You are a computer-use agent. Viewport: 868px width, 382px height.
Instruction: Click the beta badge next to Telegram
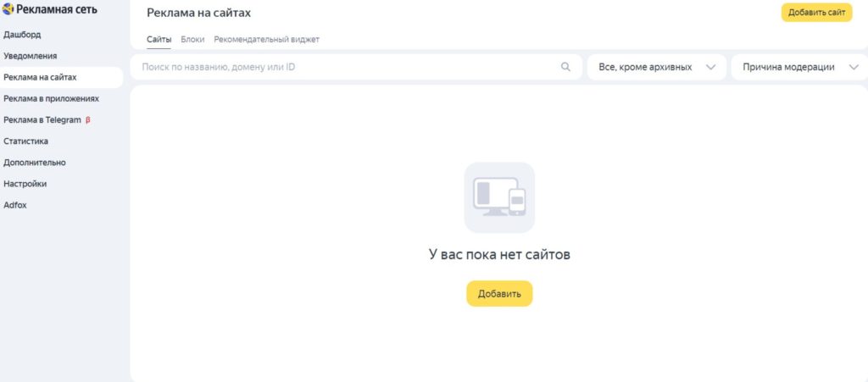[x=88, y=120]
